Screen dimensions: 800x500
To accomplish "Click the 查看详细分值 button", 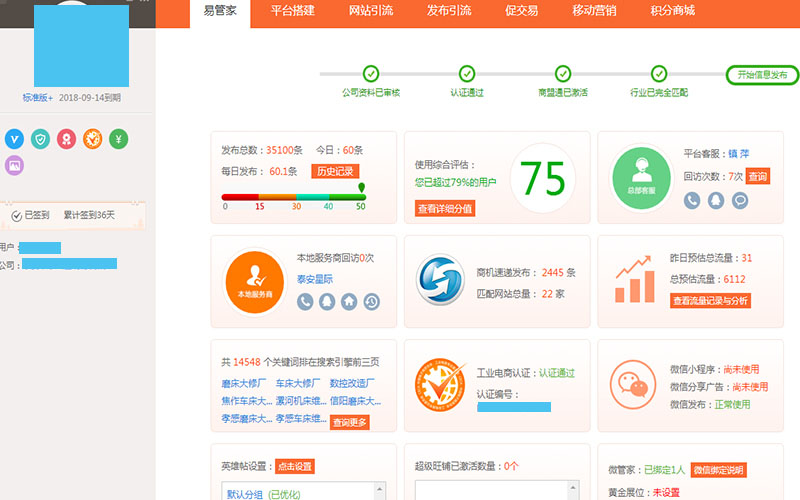I will tap(444, 208).
